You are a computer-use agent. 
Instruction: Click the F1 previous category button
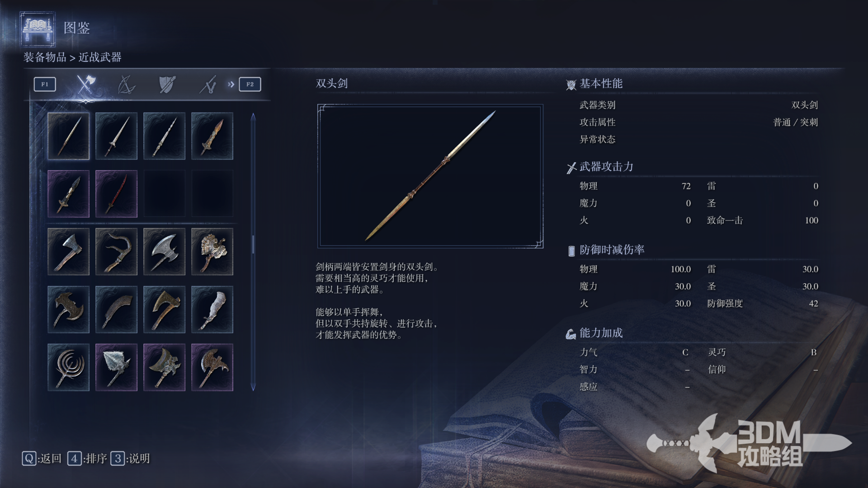(45, 84)
